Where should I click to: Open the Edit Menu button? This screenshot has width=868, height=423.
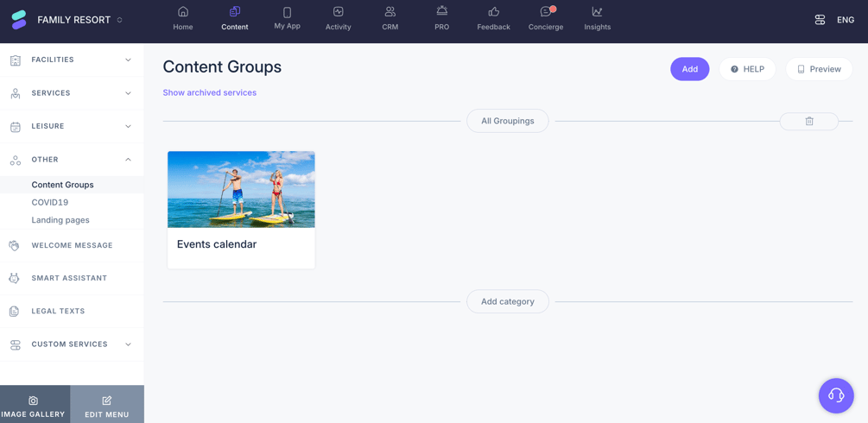pyautogui.click(x=107, y=404)
